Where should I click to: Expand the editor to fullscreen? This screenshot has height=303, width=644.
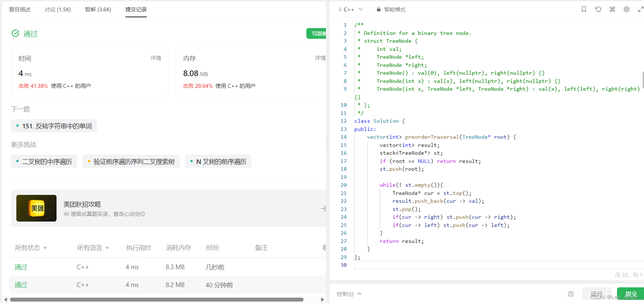640,9
